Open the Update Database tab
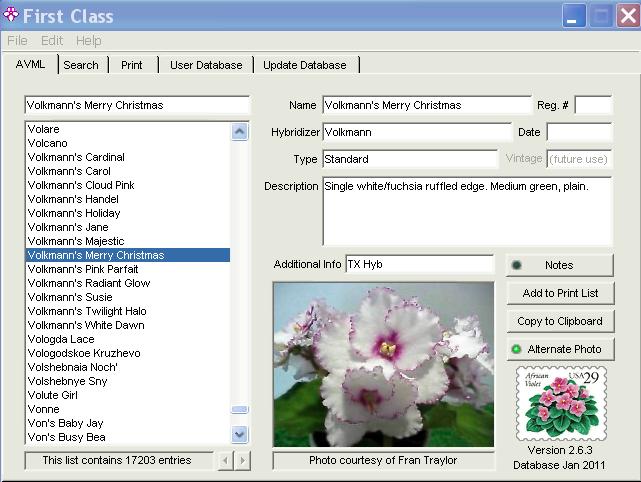 click(x=305, y=65)
